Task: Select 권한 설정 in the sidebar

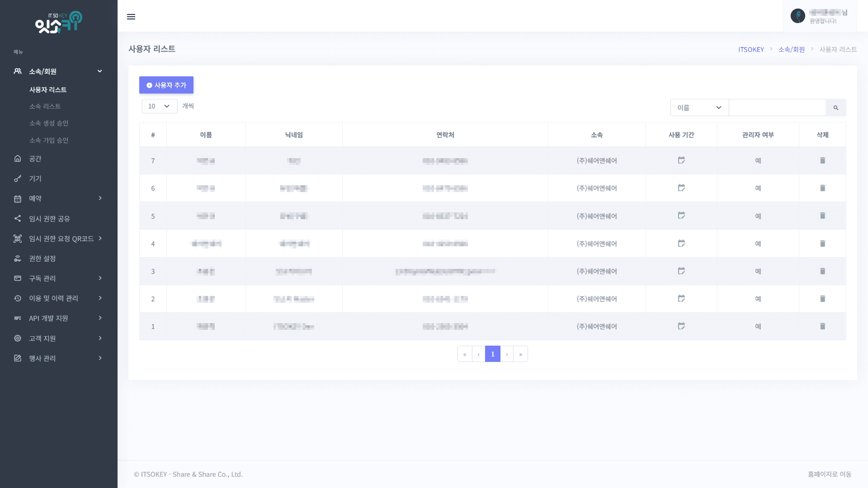Action: tap(42, 258)
